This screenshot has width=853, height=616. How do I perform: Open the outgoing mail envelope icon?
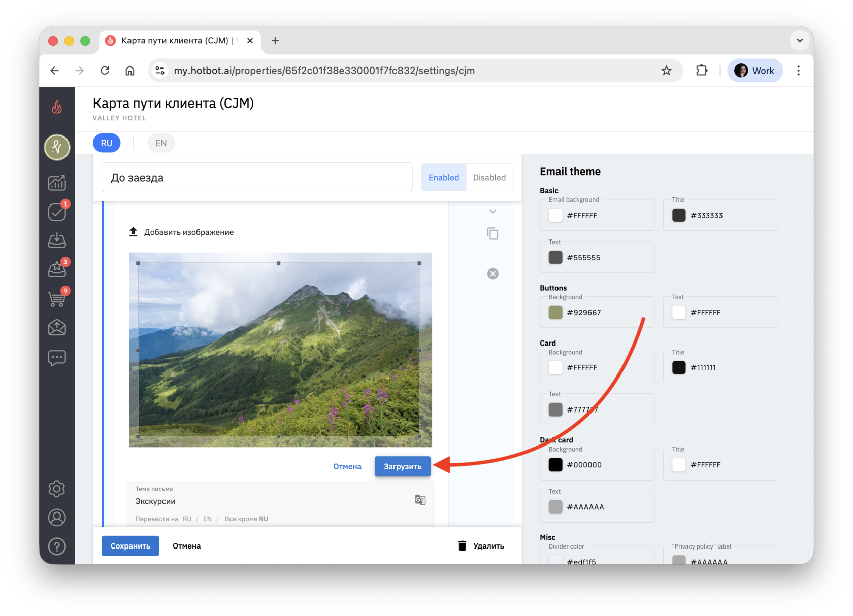pyautogui.click(x=57, y=328)
